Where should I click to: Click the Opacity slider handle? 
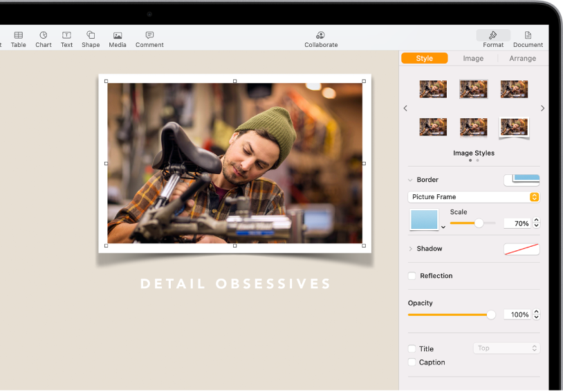tap(491, 315)
